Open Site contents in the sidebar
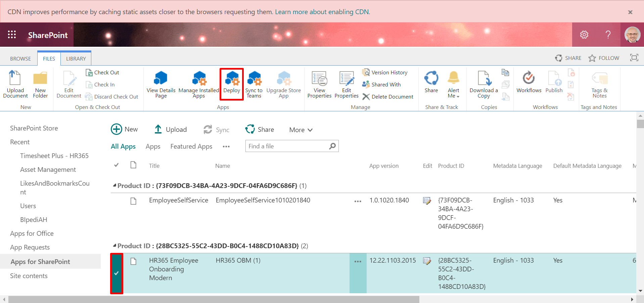Image resolution: width=644 pixels, height=303 pixels. (x=29, y=276)
